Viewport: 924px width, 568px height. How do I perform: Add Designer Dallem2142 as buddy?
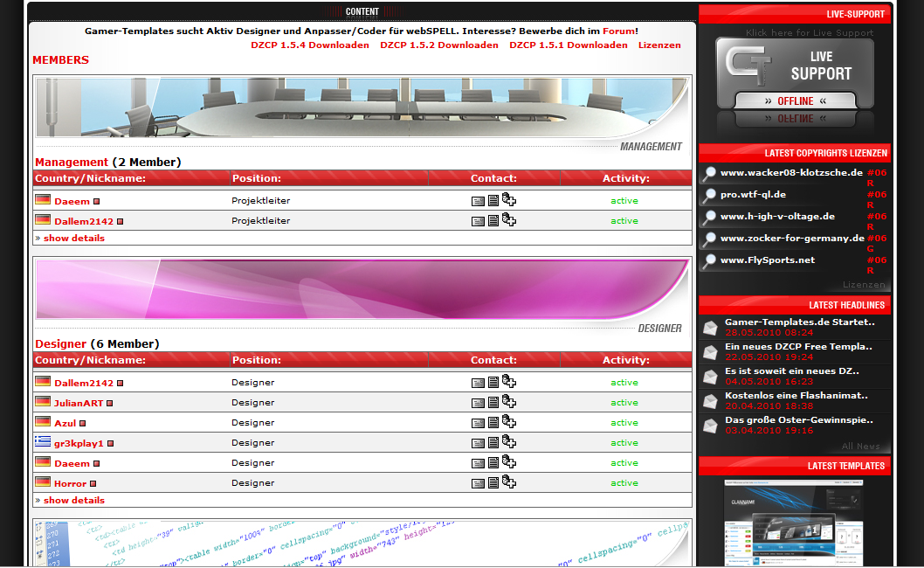(x=509, y=382)
